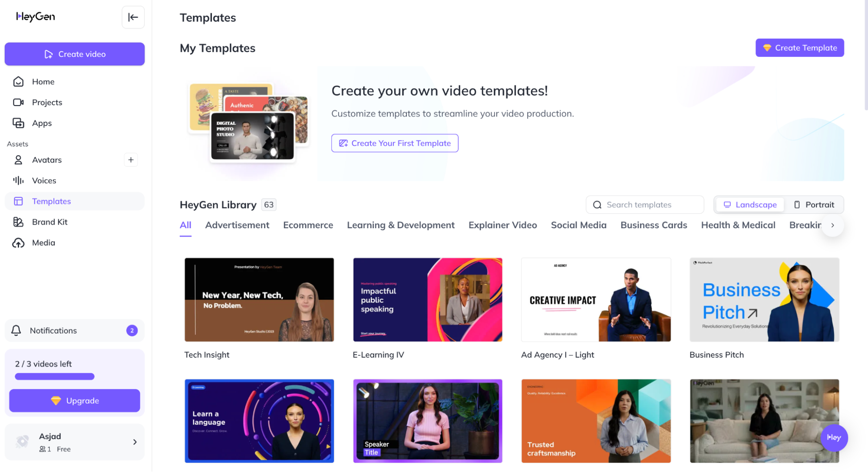Open the Brand Kit panel
868x472 pixels.
coord(50,222)
